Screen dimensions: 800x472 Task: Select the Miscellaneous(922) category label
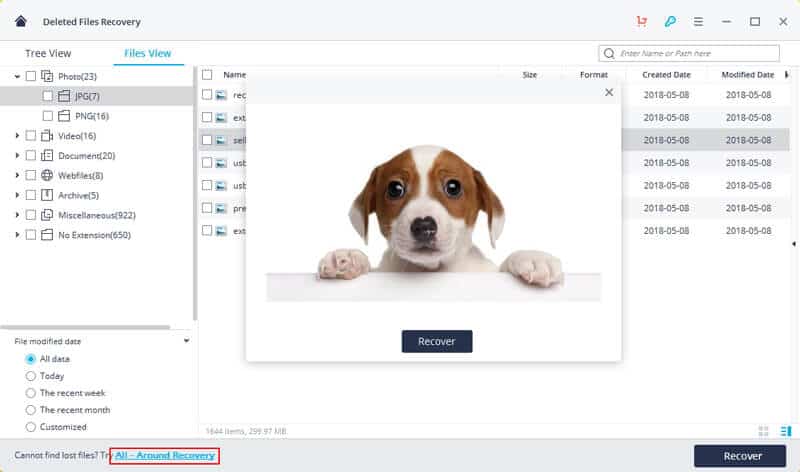tap(97, 215)
